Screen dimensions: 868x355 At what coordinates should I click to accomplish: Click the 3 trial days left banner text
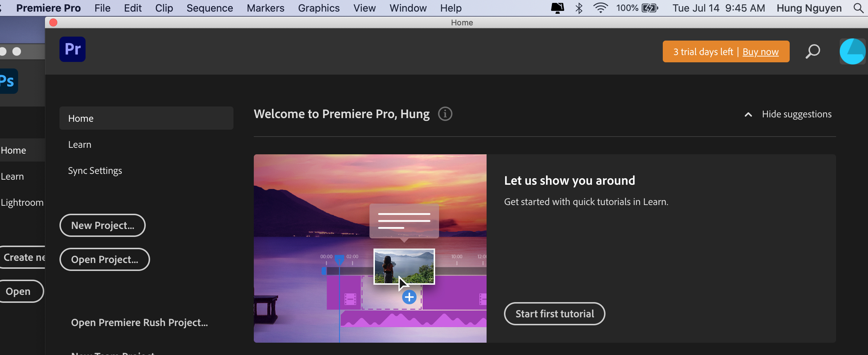pyautogui.click(x=703, y=52)
